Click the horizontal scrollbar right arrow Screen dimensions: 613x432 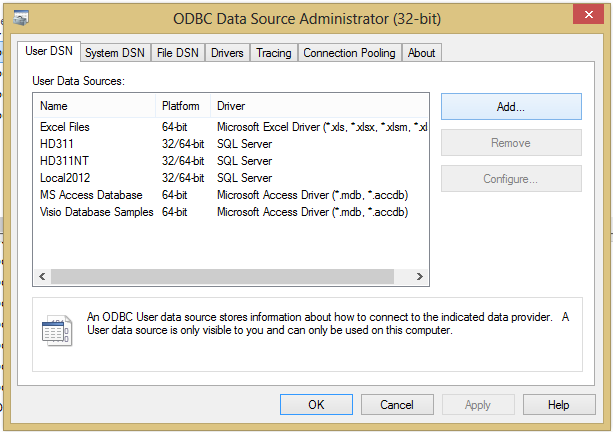(x=422, y=276)
